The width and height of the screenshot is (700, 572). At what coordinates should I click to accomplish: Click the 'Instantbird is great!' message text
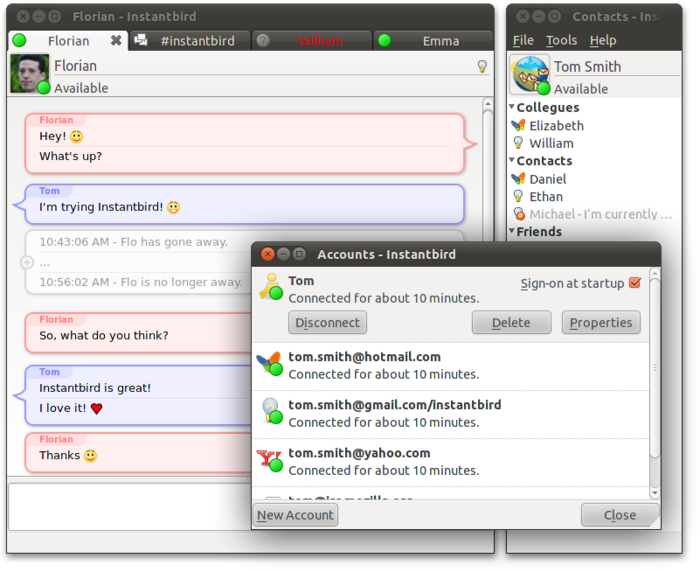95,388
